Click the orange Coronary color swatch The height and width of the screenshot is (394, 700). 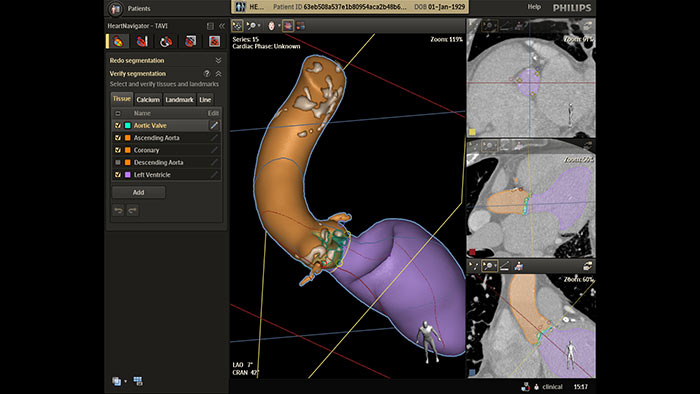(128, 150)
